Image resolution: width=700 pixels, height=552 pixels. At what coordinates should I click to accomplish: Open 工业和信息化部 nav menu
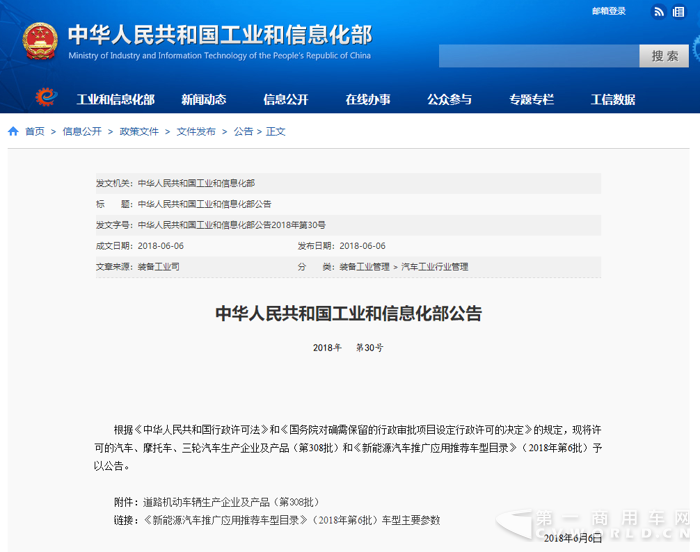[116, 99]
